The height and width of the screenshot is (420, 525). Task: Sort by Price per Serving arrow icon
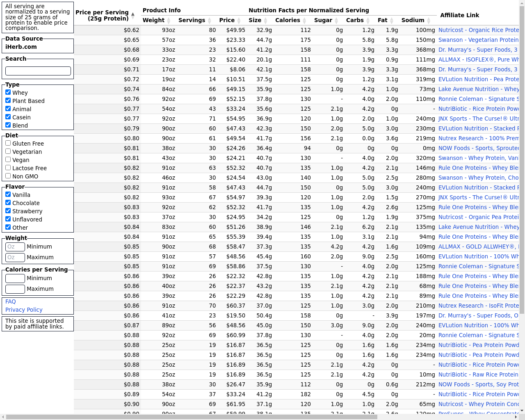[133, 16]
